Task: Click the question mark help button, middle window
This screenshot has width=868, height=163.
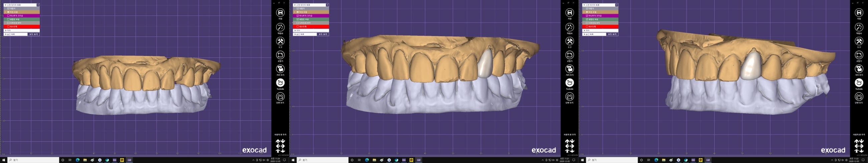Action: [x=328, y=5]
